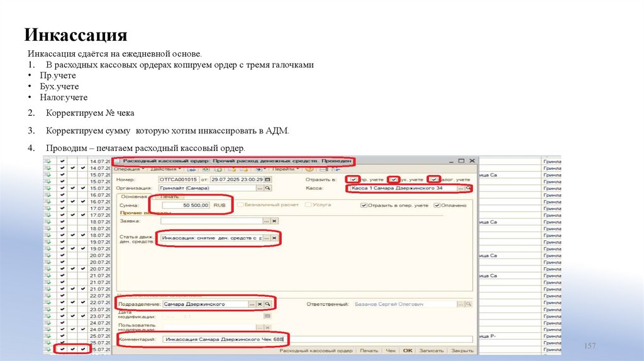Select the Ответственный Базанов Сергей Олегович field
The image size is (644, 361).
[406, 304]
